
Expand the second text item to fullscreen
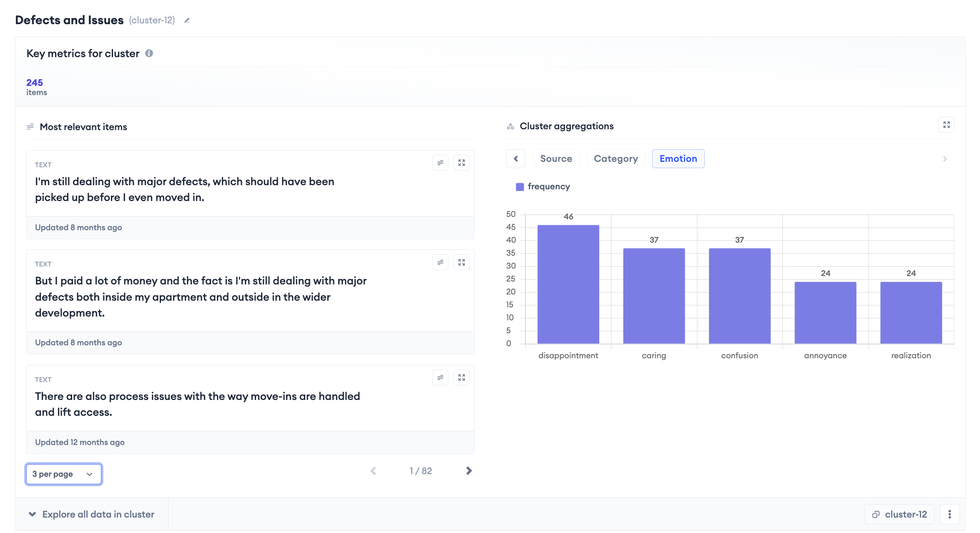461,262
